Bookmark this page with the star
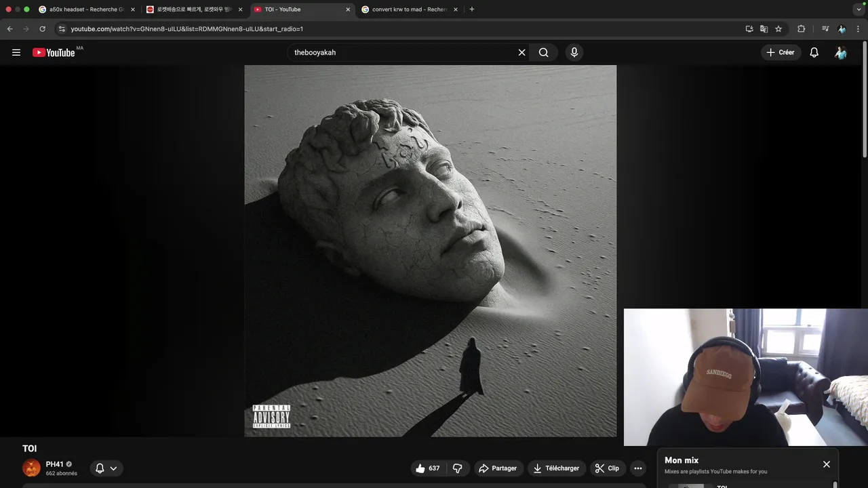868x488 pixels. click(x=778, y=29)
